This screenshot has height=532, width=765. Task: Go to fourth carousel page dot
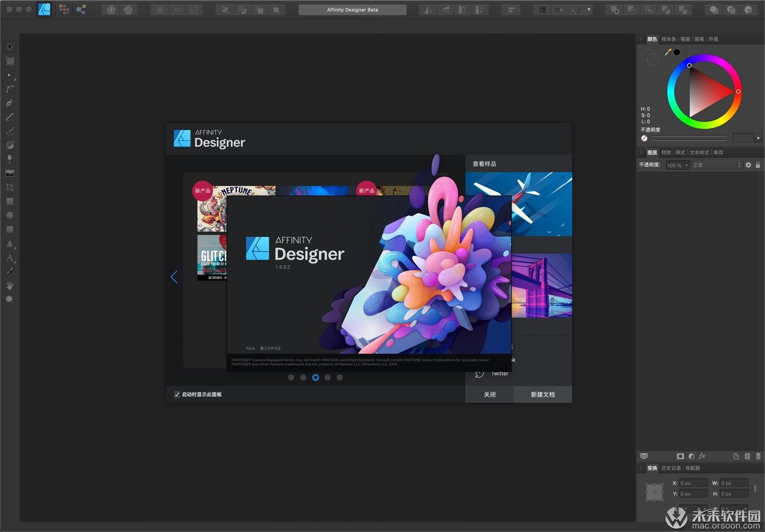328,377
